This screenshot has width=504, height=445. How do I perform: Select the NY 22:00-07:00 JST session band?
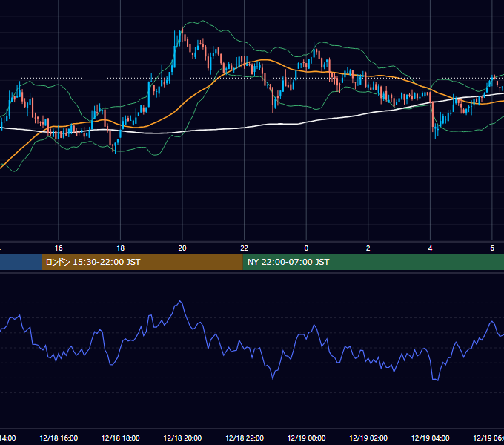pos(373,262)
